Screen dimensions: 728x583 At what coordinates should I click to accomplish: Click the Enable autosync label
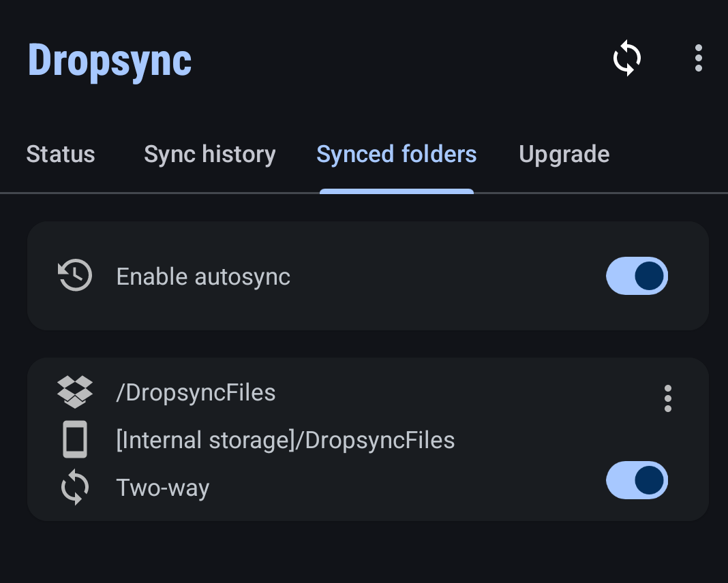pos(203,277)
